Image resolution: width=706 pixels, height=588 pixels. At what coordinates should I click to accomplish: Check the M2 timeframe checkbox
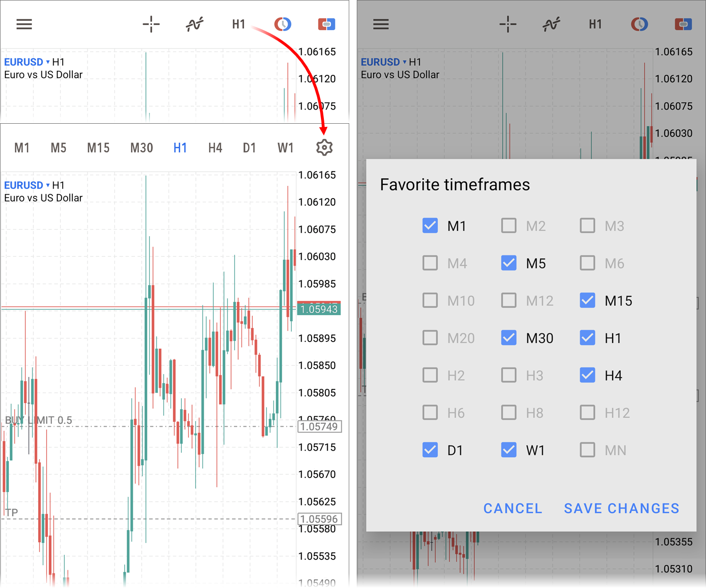pos(508,226)
